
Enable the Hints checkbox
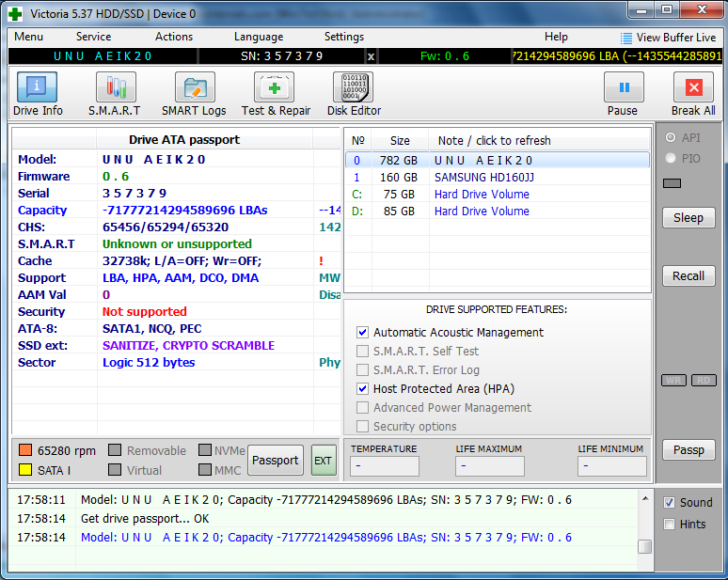click(669, 524)
